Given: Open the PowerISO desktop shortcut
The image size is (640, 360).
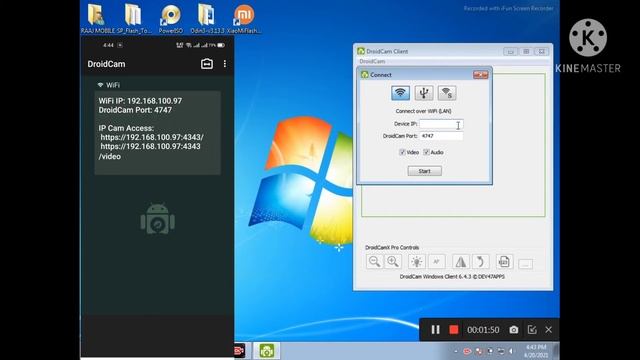Looking at the screenshot, I should [171, 19].
